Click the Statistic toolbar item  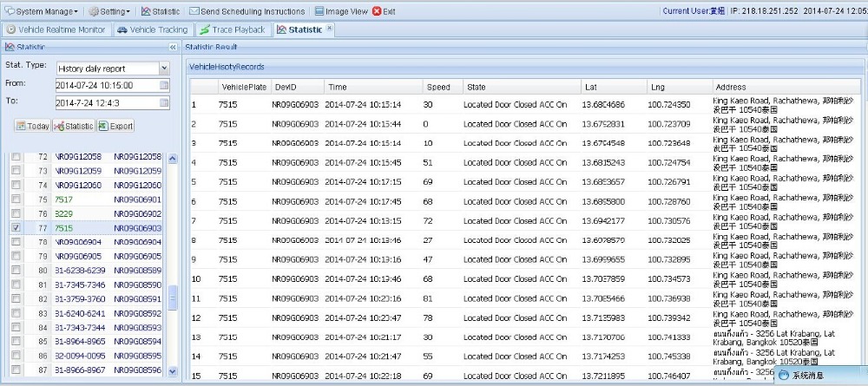tap(161, 11)
